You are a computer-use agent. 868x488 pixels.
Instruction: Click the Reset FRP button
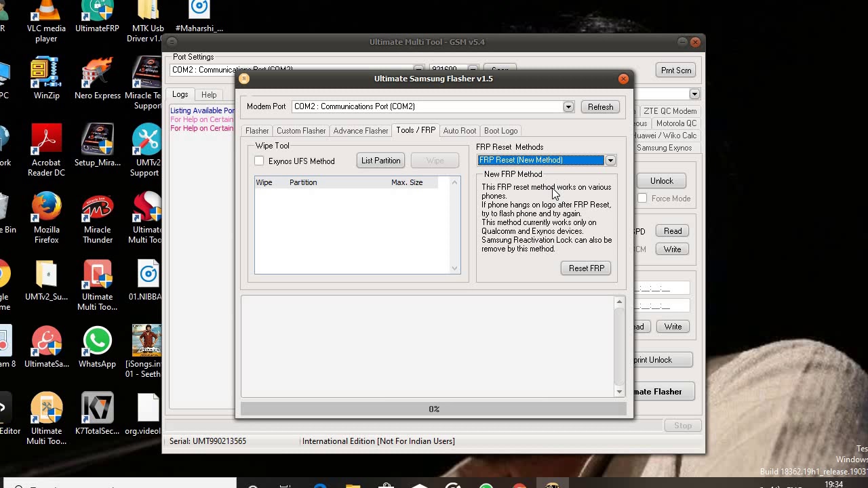pyautogui.click(x=586, y=268)
